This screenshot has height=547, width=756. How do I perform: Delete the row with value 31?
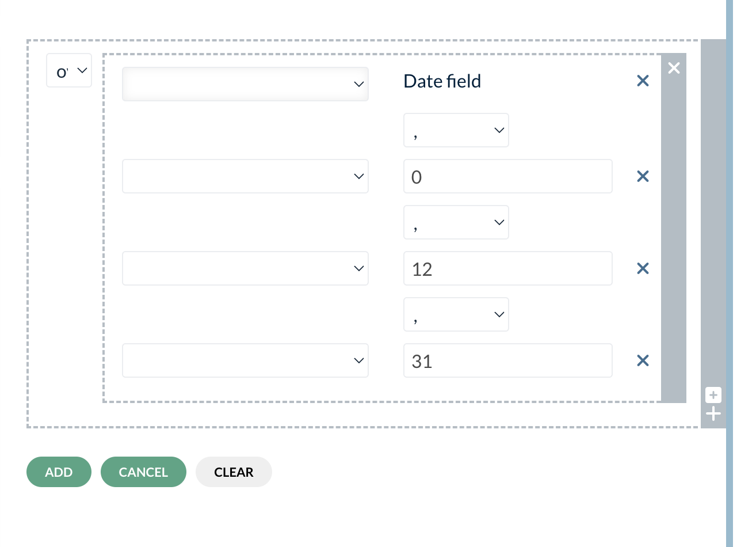click(x=643, y=360)
